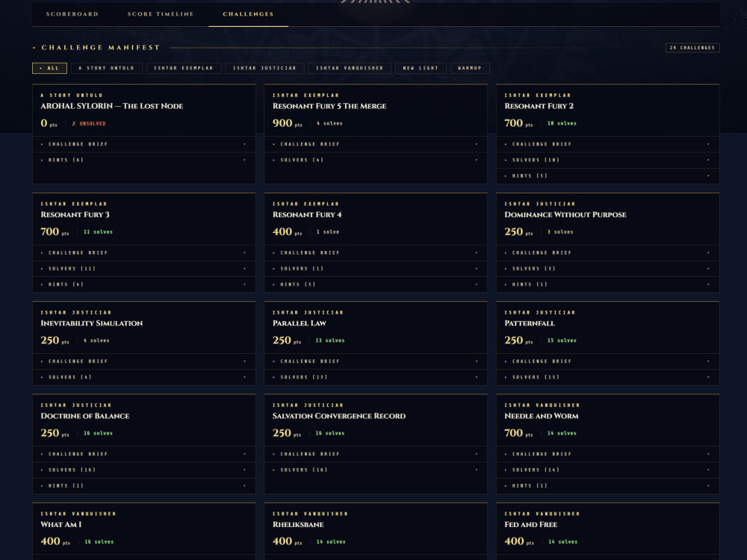This screenshot has height=560, width=747.
Task: Expand Challenge Brief for Resonant Fury 2
Action: point(607,144)
